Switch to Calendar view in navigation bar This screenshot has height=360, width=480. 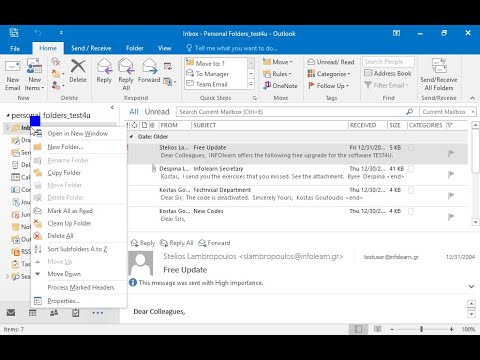pos(32,313)
